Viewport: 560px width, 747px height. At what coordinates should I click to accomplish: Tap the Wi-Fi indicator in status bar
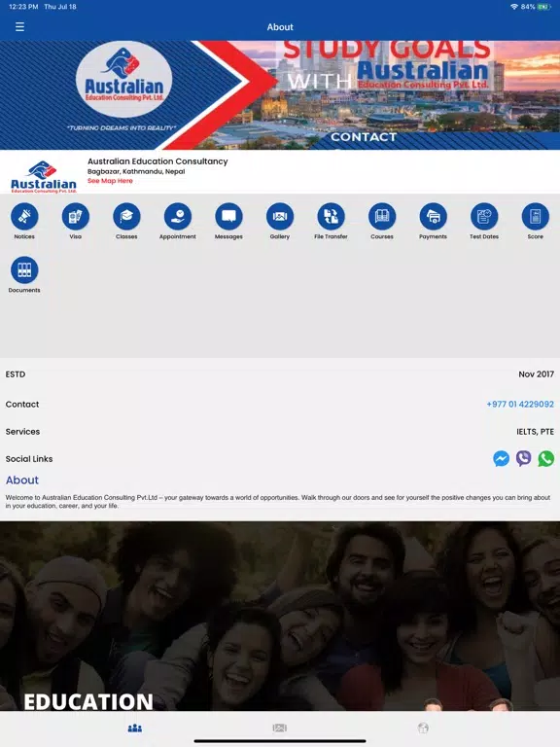513,7
